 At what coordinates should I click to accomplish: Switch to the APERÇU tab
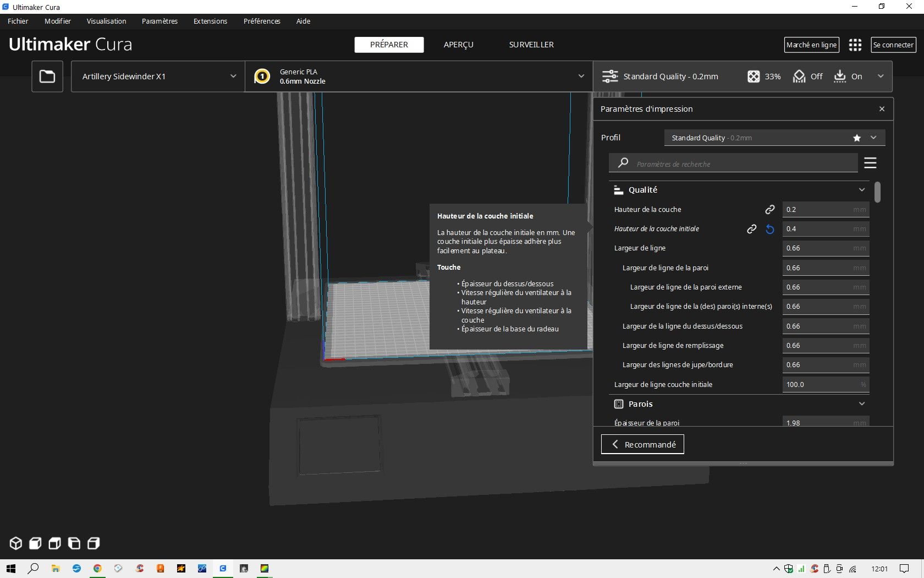(x=458, y=45)
